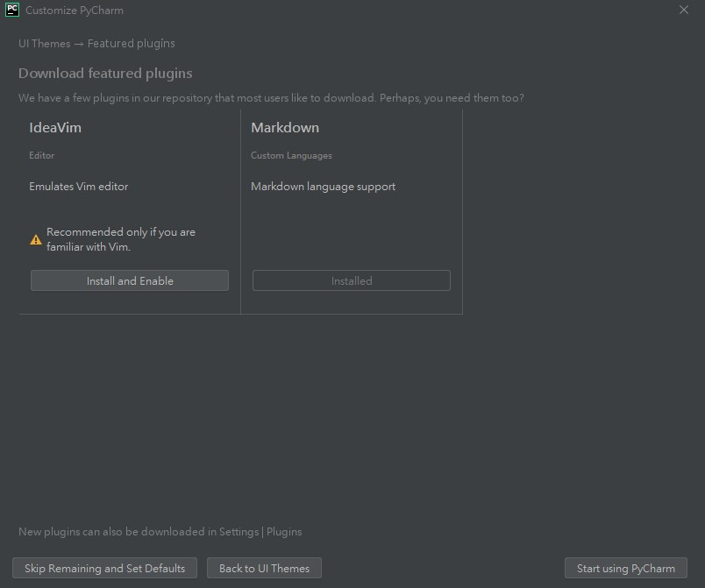Click the PyCharm logo icon in title bar
705x588 pixels.
(12, 10)
